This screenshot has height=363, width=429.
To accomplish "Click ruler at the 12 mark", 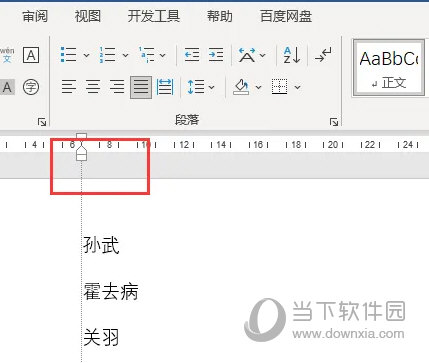I will [184, 145].
